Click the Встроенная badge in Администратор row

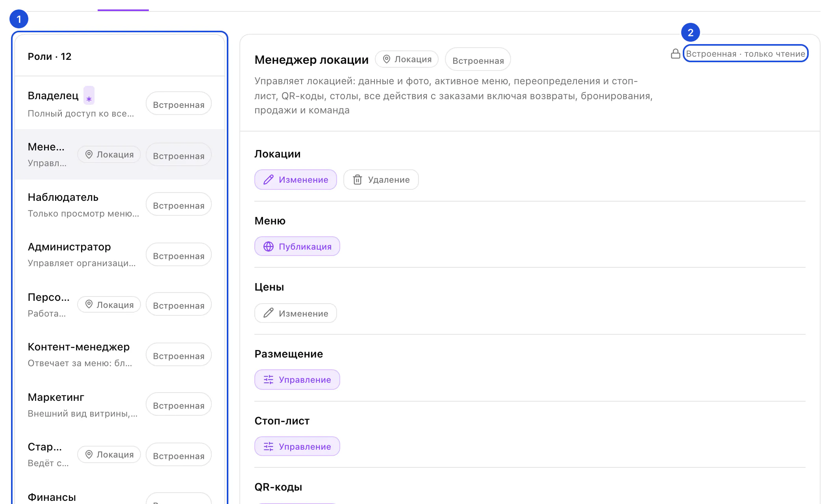[179, 255]
